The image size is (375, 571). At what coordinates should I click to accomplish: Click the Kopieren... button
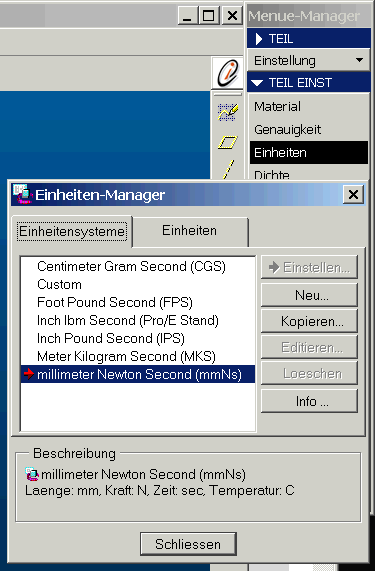tap(309, 321)
